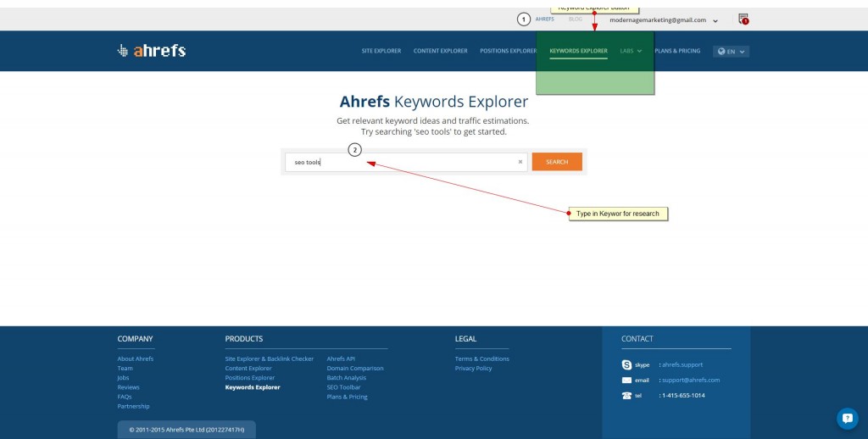Open the Content Explorer tab

click(x=440, y=51)
